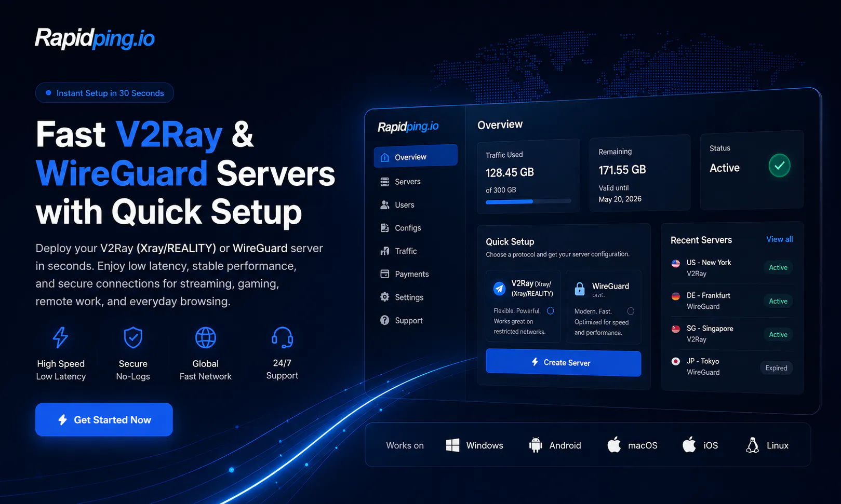Open the Overview sidebar menu item
Image resolution: width=841 pixels, height=504 pixels.
tap(416, 156)
